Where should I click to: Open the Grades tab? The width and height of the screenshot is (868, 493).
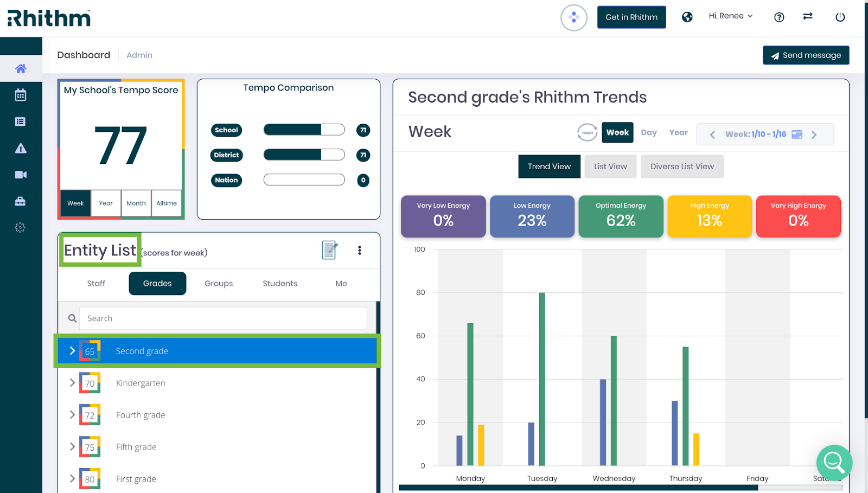pyautogui.click(x=157, y=284)
